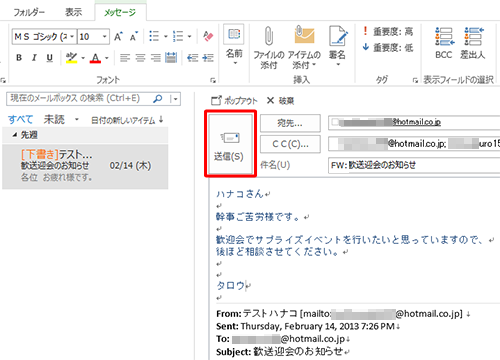Click the Sent: Thursday, February 14 line
Image resolution: width=500 pixels, height=360 pixels.
pyautogui.click(x=305, y=326)
